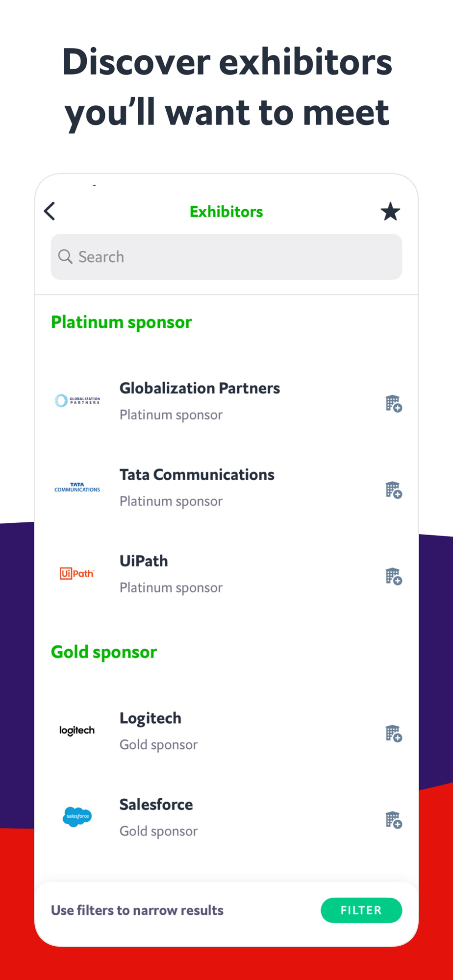The height and width of the screenshot is (980, 453).
Task: Tap the Salesforce cloud logo thumbnail
Action: coord(77,816)
